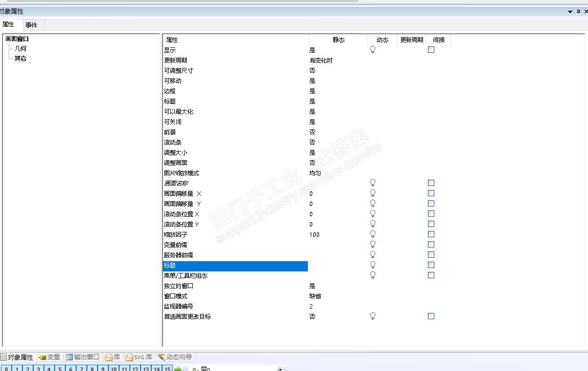Click the lightbulb in 滚动条位置 X row
Screen dimensions: 588x371
(373, 214)
